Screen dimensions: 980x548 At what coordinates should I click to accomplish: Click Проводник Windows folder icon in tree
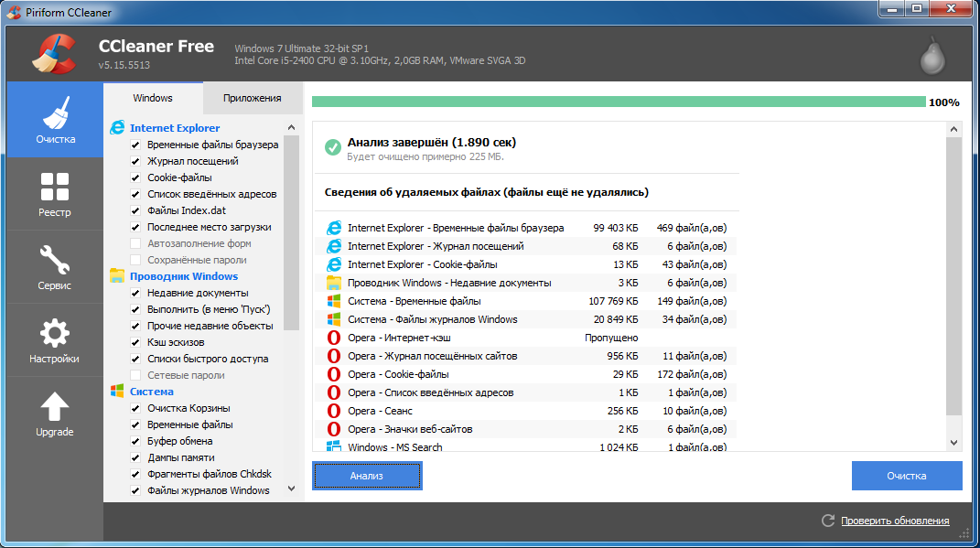pos(117,275)
